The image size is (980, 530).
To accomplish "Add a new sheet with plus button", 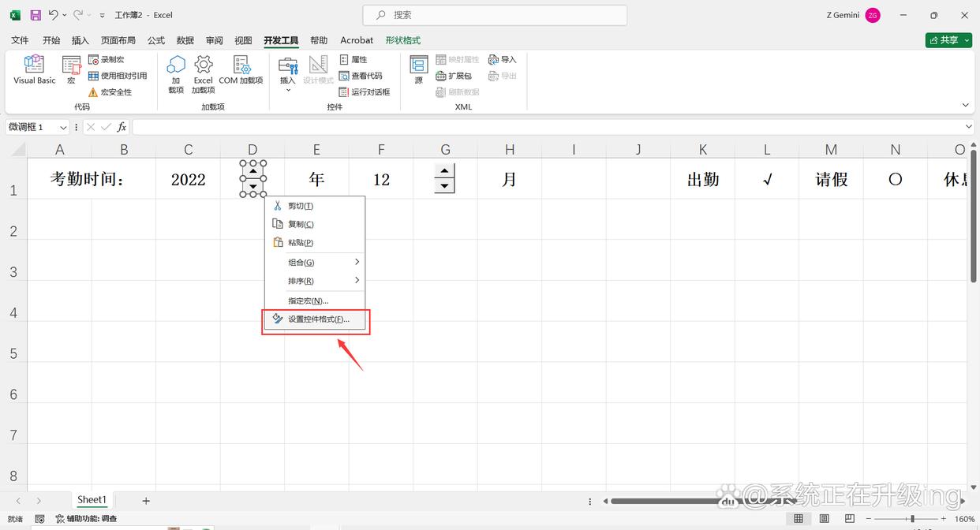I will (146, 501).
